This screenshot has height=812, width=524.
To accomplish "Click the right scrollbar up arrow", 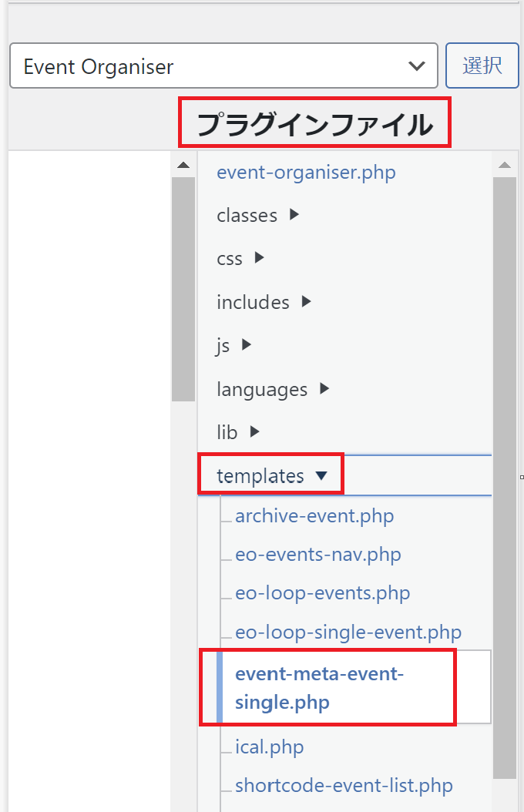I will click(505, 165).
